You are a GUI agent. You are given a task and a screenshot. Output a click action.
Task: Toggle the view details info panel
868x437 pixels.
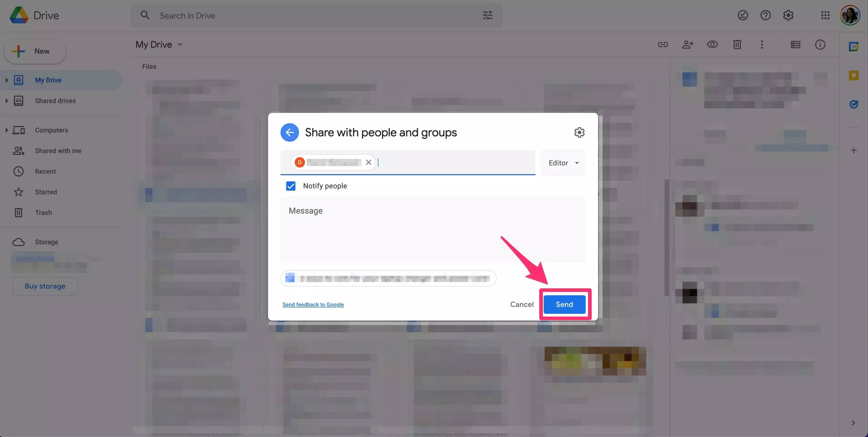click(820, 44)
